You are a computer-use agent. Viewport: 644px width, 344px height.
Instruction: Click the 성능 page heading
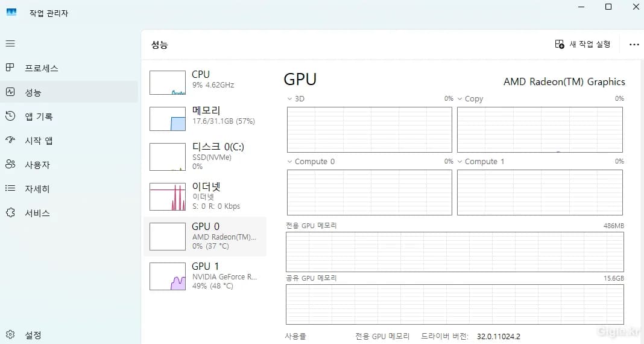tap(159, 45)
